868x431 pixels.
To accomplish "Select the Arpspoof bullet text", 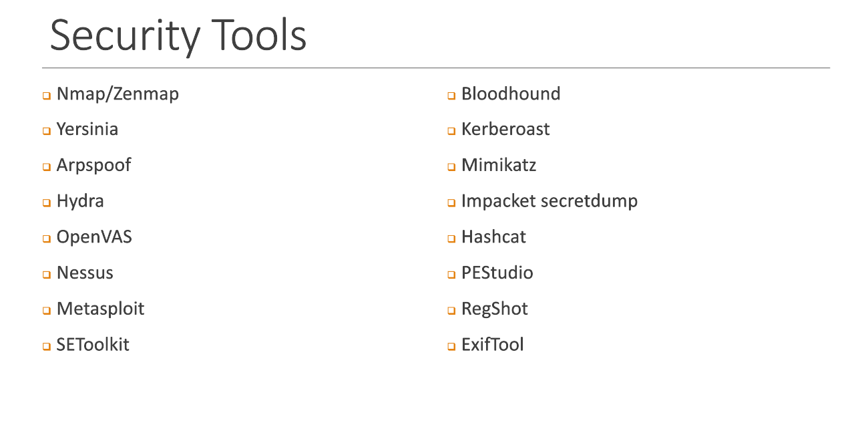I will [x=93, y=166].
